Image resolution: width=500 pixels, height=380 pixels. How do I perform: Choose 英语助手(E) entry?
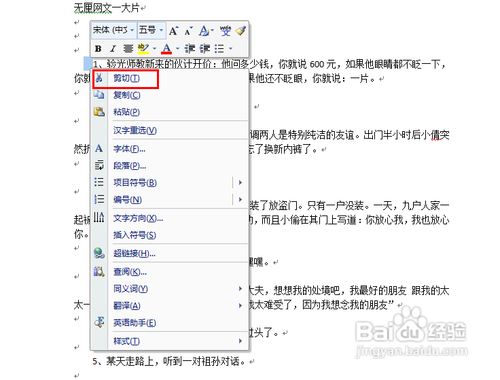point(170,323)
